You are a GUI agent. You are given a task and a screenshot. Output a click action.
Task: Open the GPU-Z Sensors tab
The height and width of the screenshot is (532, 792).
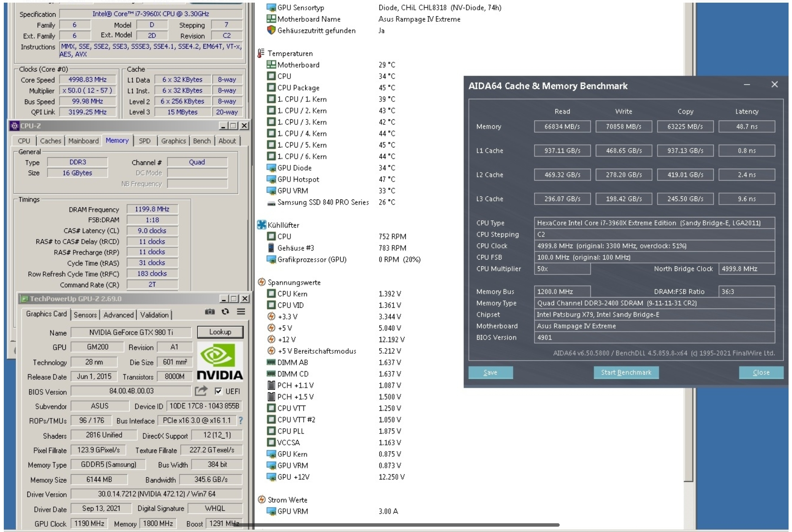point(85,315)
